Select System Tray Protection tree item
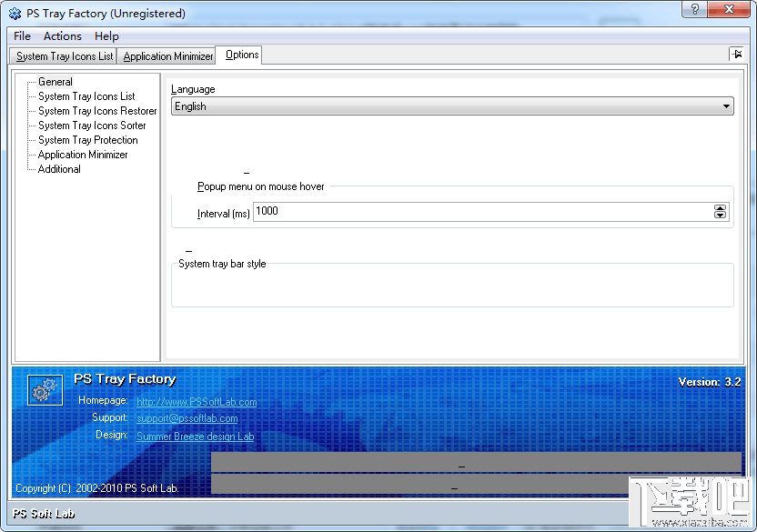This screenshot has height=532, width=757. tap(88, 140)
